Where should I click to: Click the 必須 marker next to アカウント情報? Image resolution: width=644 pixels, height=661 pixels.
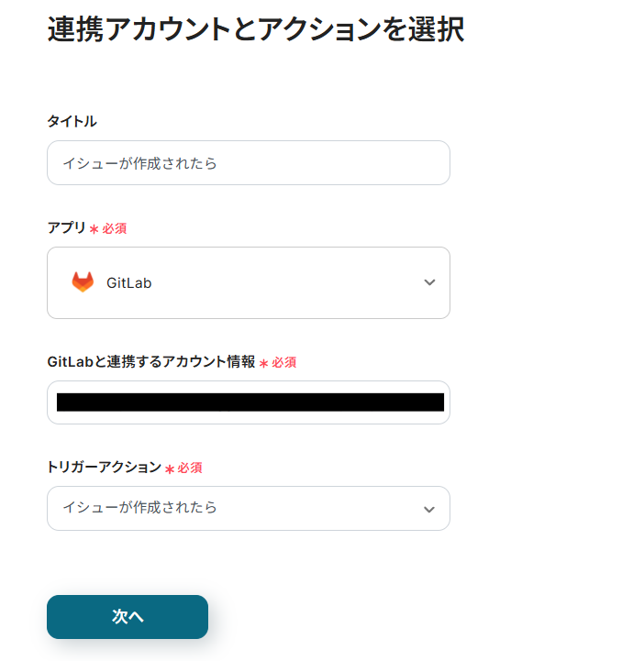[284, 363]
